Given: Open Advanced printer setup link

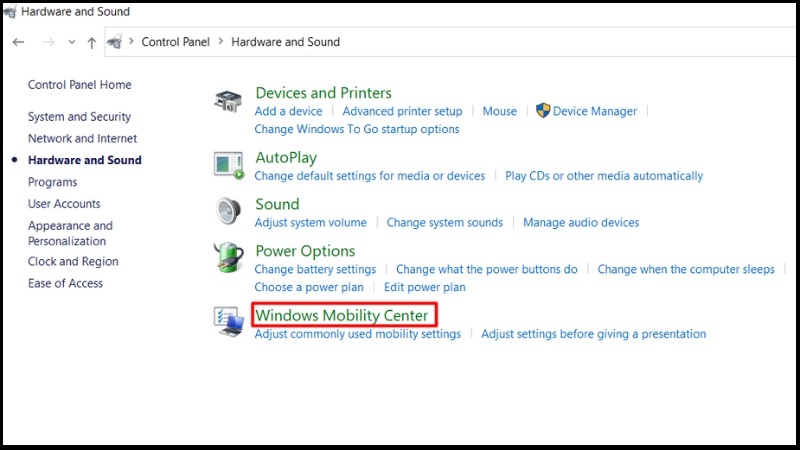Looking at the screenshot, I should tap(402, 111).
